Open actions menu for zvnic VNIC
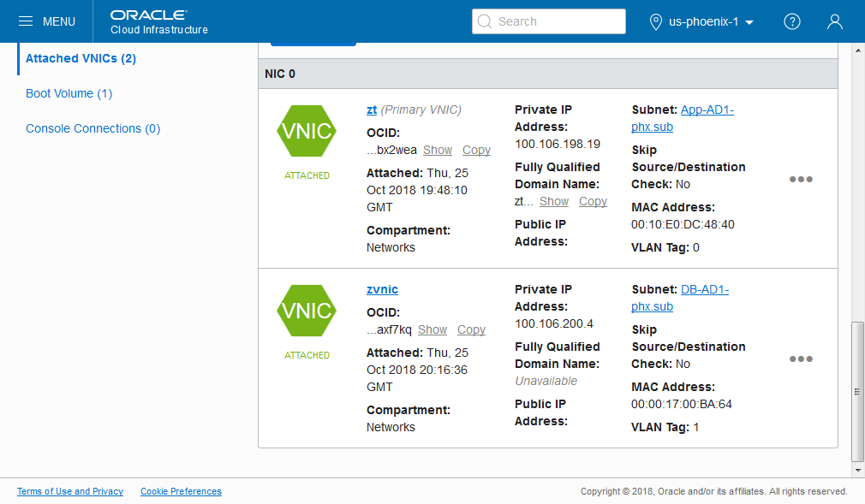 pyautogui.click(x=801, y=359)
